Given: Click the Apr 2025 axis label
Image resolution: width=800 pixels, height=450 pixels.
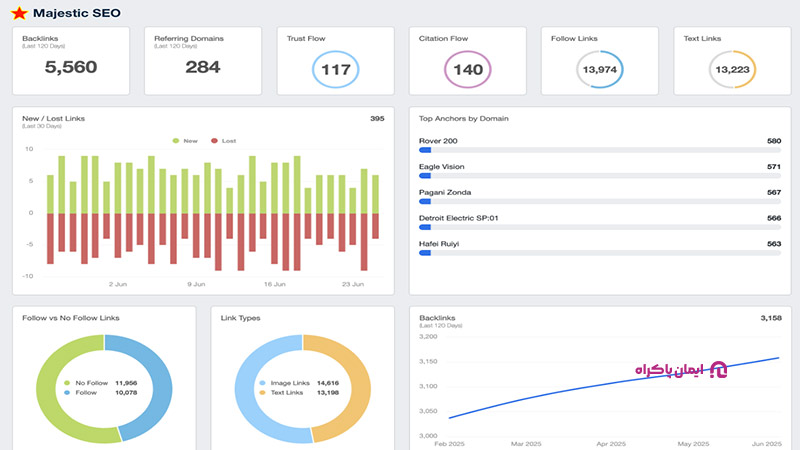Looking at the screenshot, I should (611, 444).
